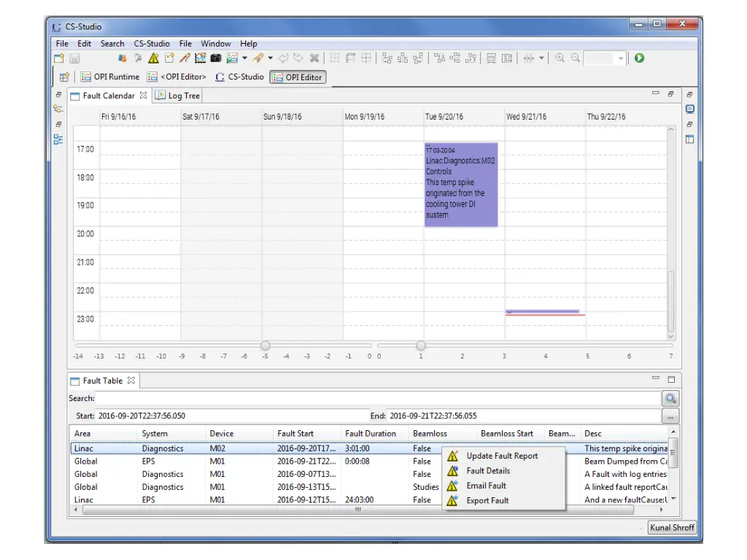This screenshot has height=560, width=747.
Task: Select the Fault Calendar tab
Action: coord(109,96)
